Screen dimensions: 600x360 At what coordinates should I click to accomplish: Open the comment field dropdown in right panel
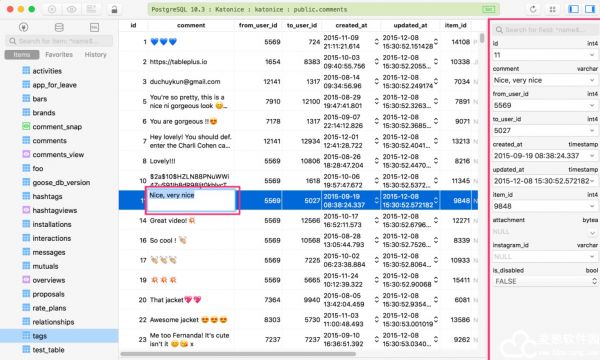click(x=592, y=80)
